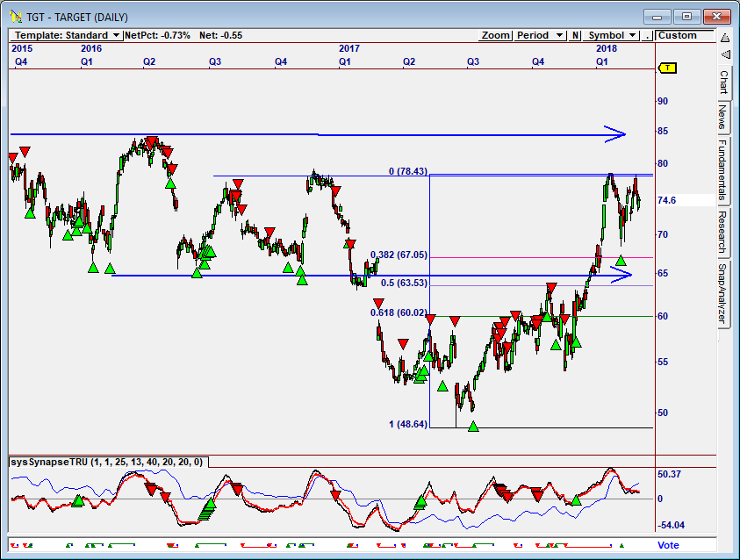Open the Fundamentals side tab
The width and height of the screenshot is (740, 560).
pyautogui.click(x=723, y=169)
